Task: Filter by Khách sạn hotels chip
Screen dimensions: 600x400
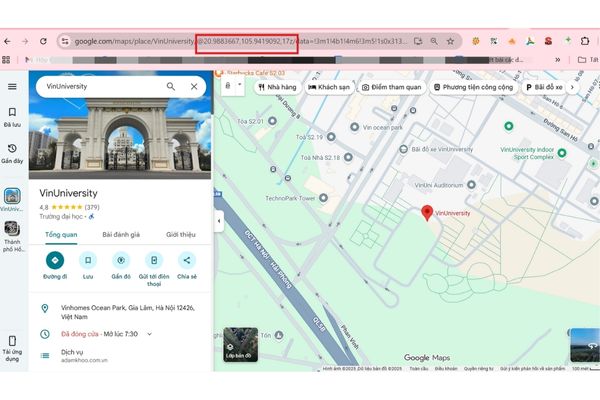Action: click(x=329, y=87)
